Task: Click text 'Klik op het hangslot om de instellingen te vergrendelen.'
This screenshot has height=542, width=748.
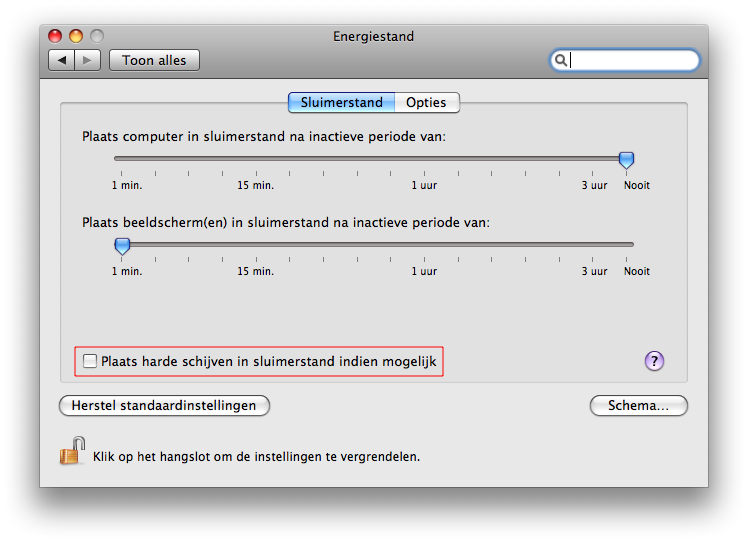Action: 256,457
